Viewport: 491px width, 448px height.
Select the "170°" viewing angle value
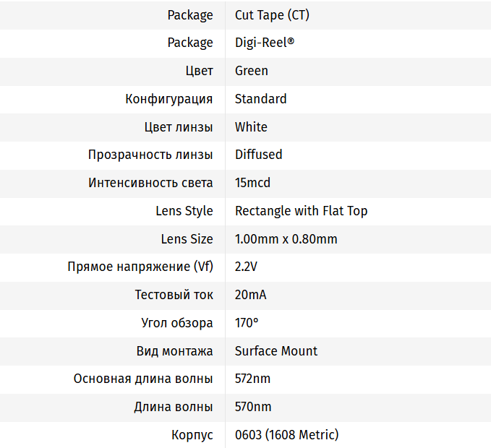(247, 323)
